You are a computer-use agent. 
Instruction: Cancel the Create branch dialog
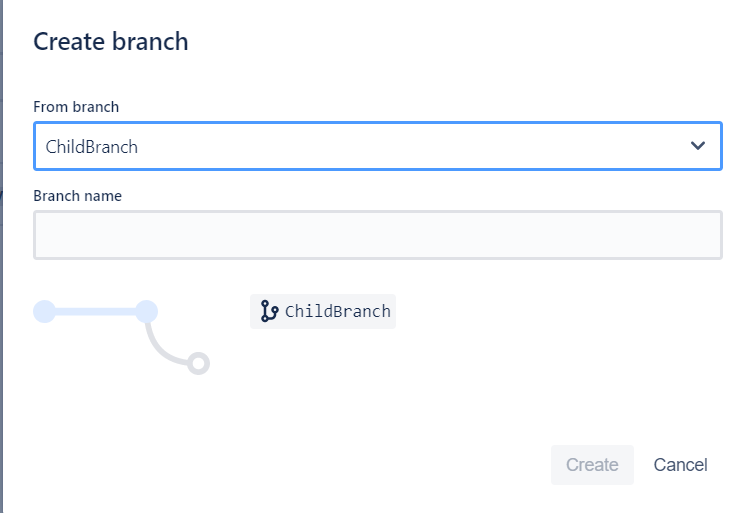click(680, 465)
